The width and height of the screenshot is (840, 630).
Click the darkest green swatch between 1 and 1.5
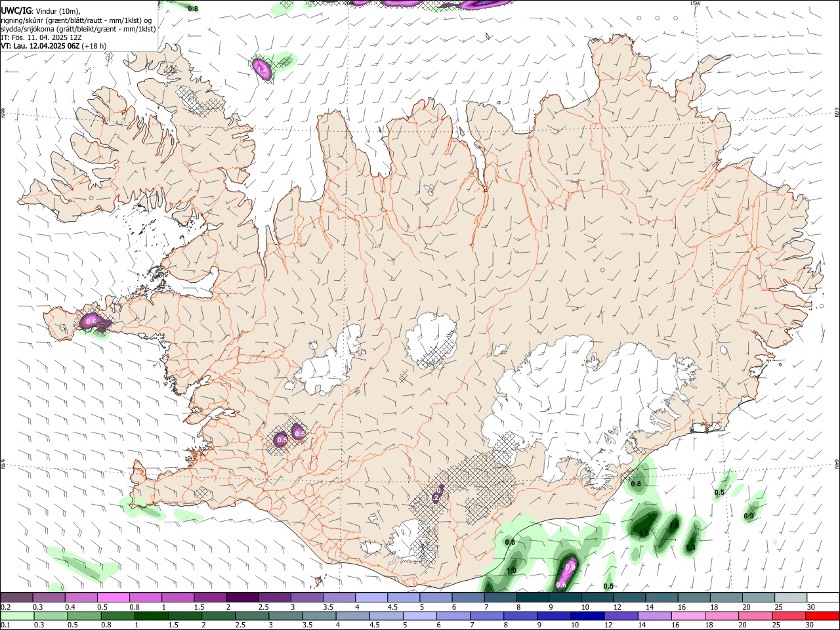click(151, 616)
